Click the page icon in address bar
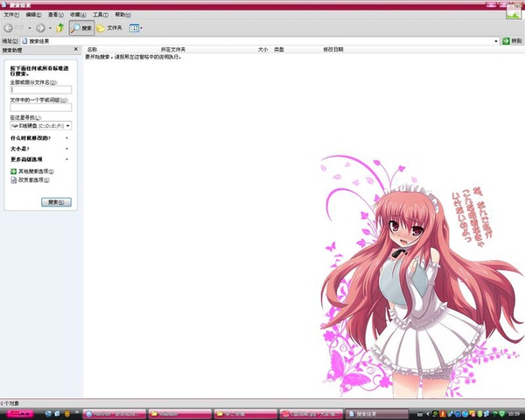The width and height of the screenshot is (525, 420). (x=24, y=41)
